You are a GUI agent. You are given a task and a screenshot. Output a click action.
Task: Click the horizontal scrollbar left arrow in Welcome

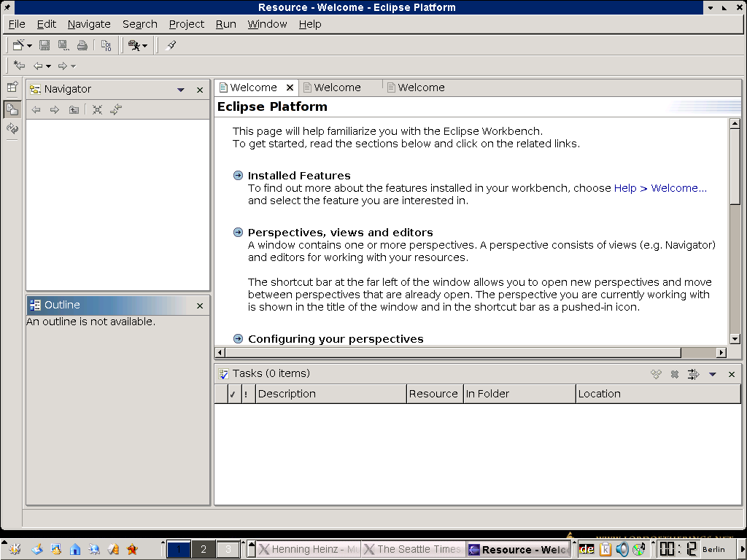click(220, 352)
